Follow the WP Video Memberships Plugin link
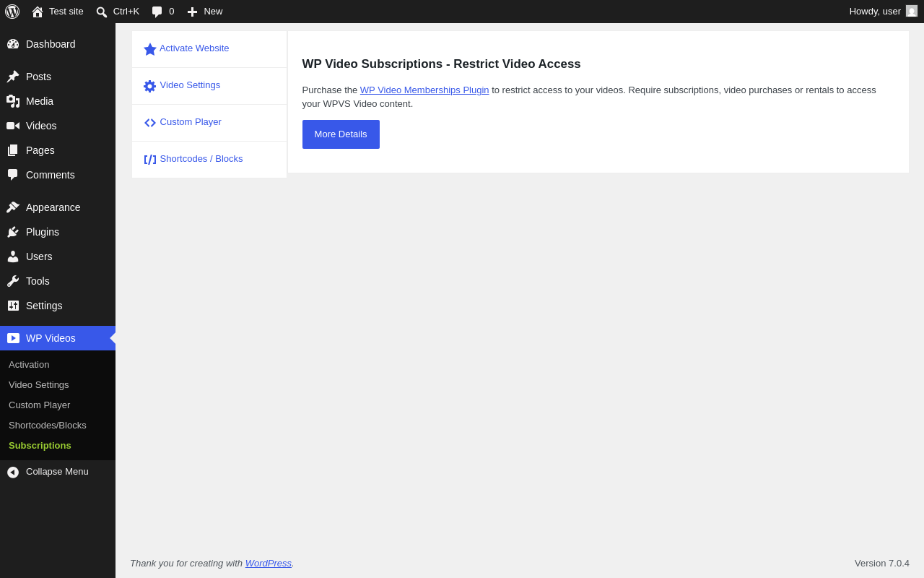 [424, 90]
